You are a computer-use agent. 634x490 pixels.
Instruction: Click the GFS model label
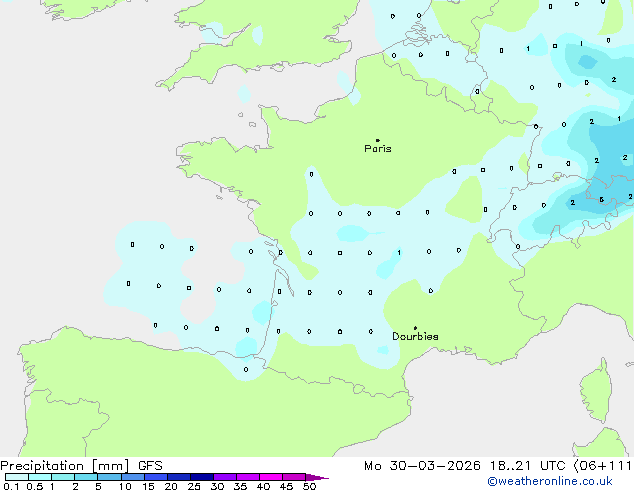click(150, 466)
